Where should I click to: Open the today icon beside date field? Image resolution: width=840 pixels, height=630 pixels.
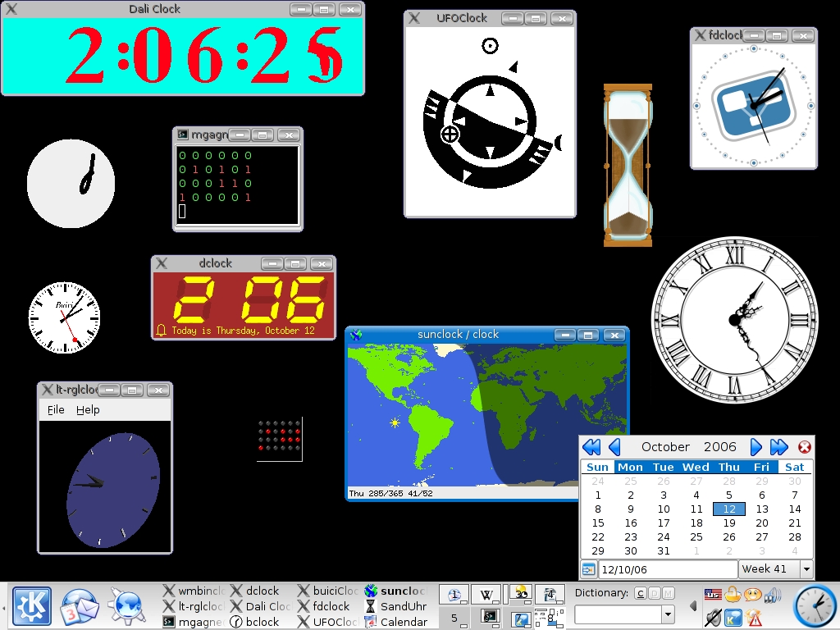(588, 569)
